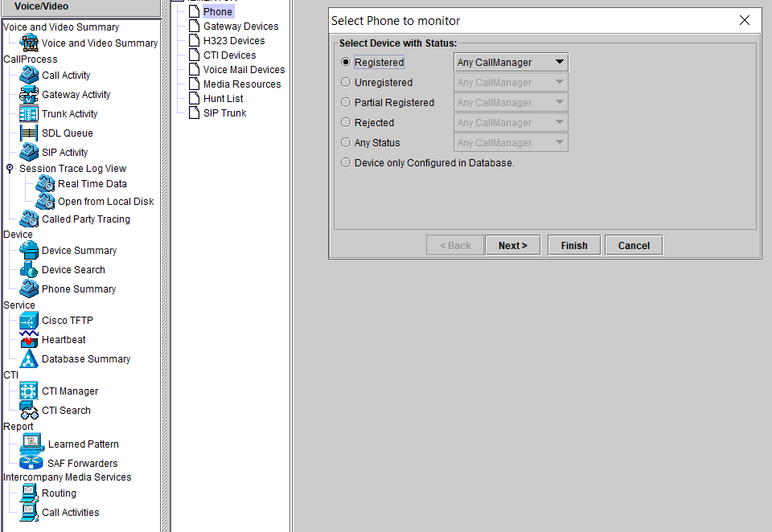Viewport: 772px width, 532px height.
Task: Select the Trunk Activity icon
Action: click(29, 113)
